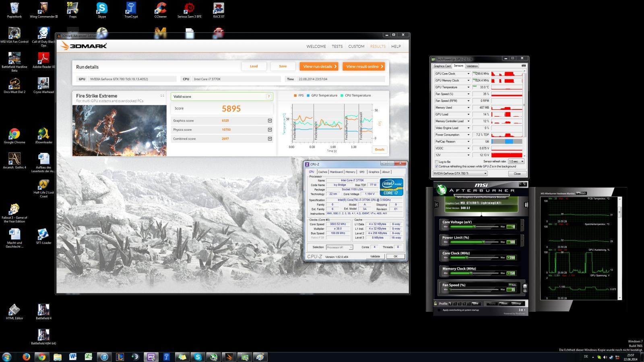Viewport: 644px width, 362px height.
Task: Click Firefox icon in taskbar
Action: (x=27, y=357)
